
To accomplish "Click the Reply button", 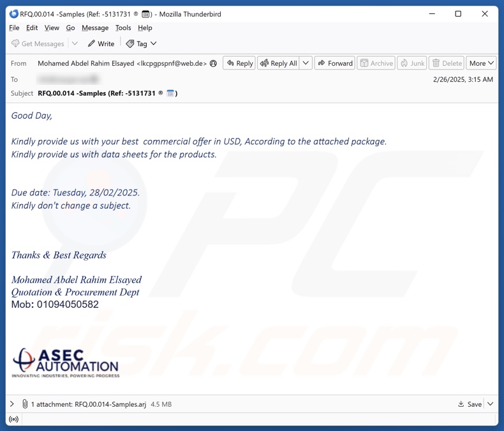I will tap(239, 63).
